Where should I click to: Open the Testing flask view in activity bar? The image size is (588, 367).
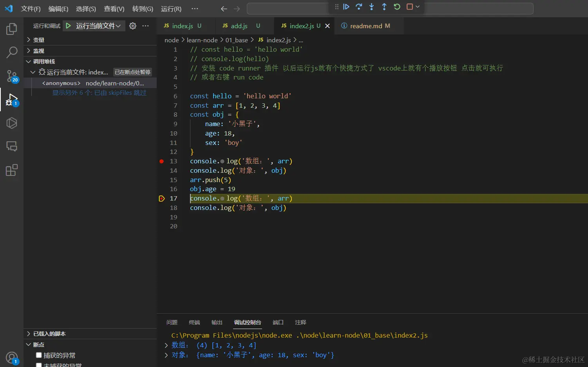tap(12, 123)
